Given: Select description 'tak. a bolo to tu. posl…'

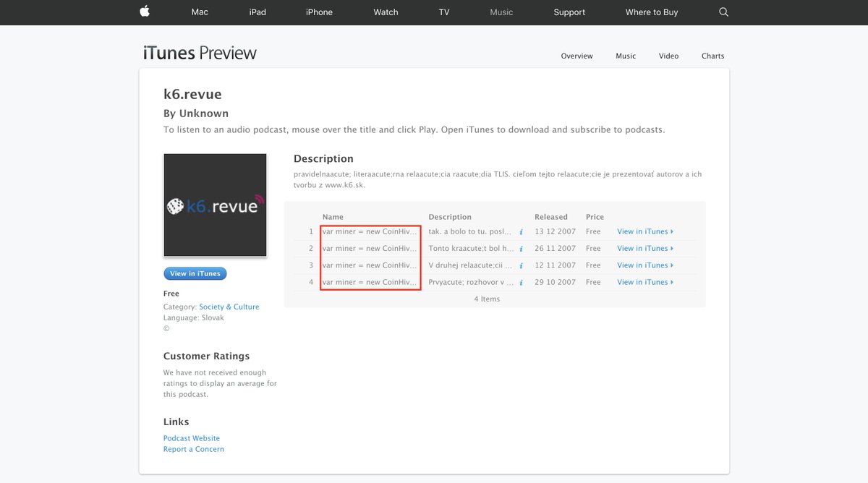Looking at the screenshot, I should click(470, 231).
